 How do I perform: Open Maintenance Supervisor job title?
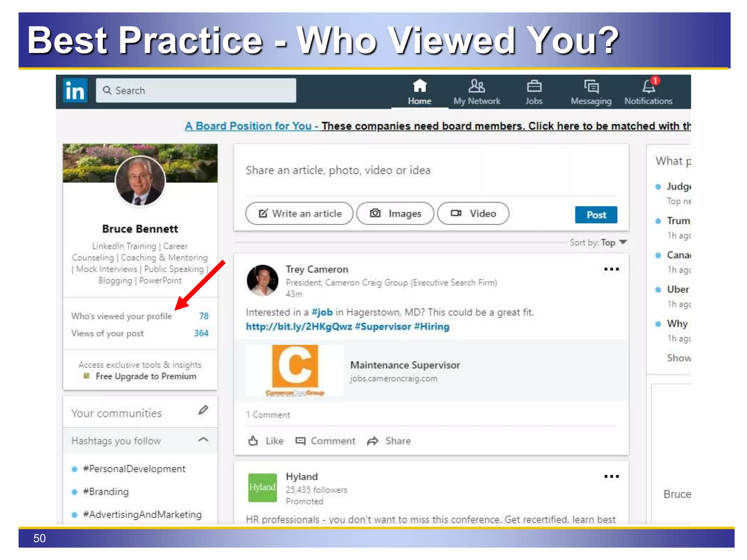pos(405,365)
